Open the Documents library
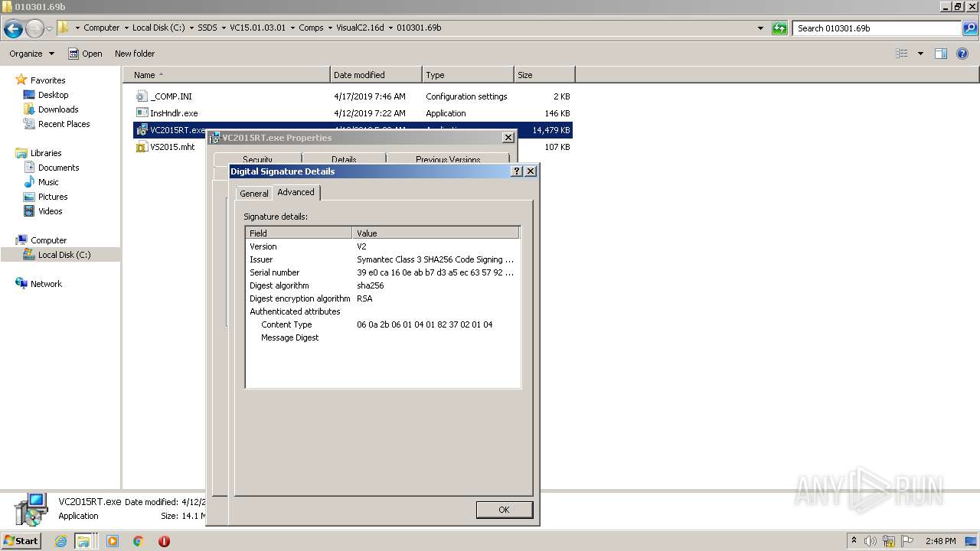Screen dimensions: 980x551 tap(58, 168)
